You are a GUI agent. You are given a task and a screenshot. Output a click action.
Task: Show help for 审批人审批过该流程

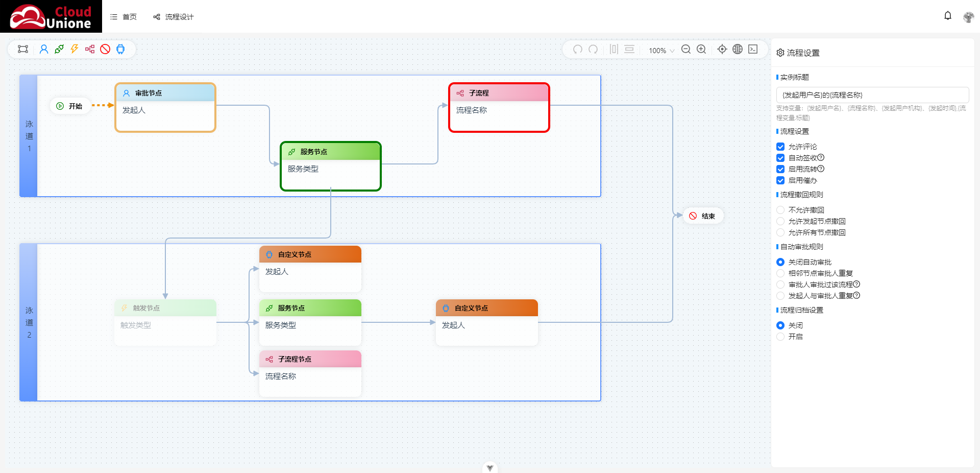pos(856,285)
